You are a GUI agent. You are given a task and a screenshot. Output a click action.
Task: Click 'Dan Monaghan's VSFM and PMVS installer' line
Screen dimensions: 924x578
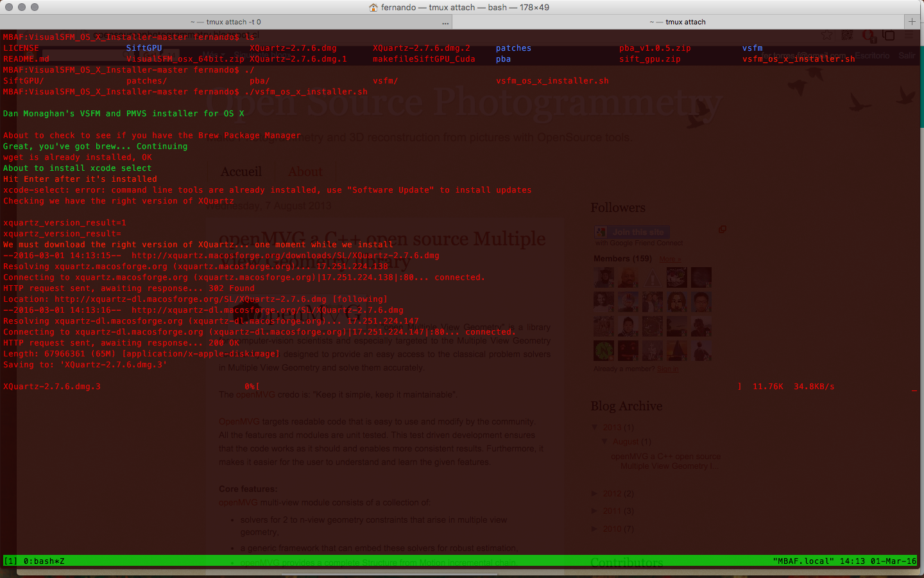(x=124, y=114)
